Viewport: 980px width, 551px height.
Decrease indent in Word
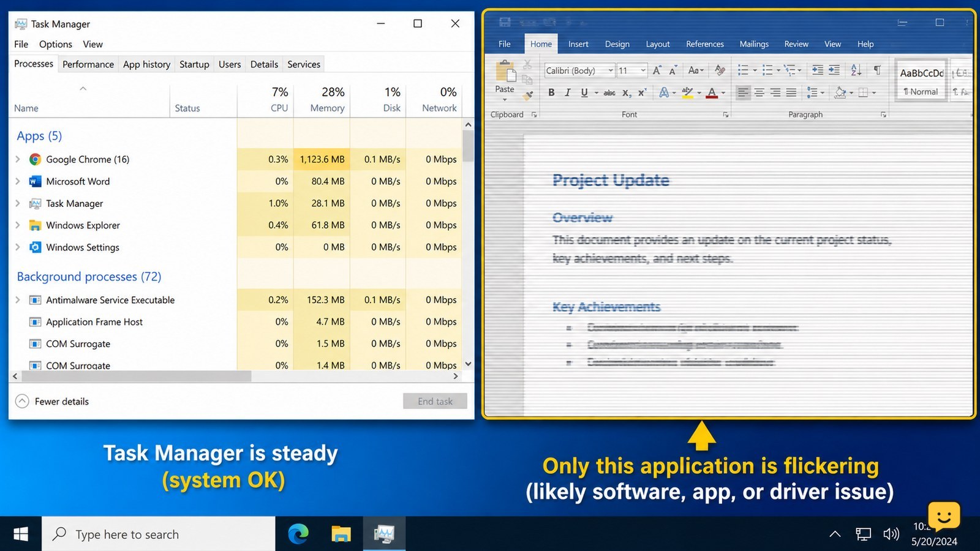point(818,70)
